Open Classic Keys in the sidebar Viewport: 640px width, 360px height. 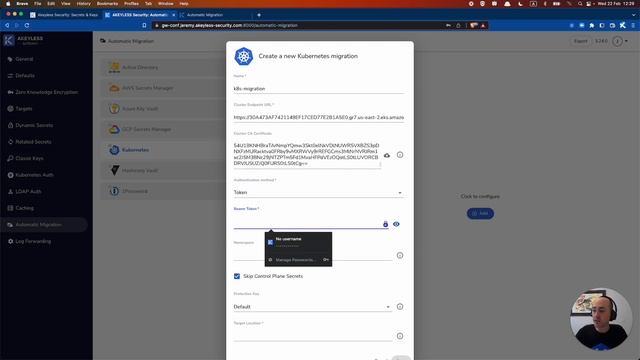29,158
